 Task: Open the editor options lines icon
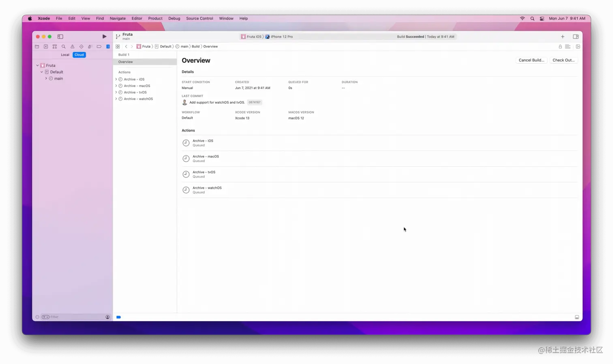568,47
